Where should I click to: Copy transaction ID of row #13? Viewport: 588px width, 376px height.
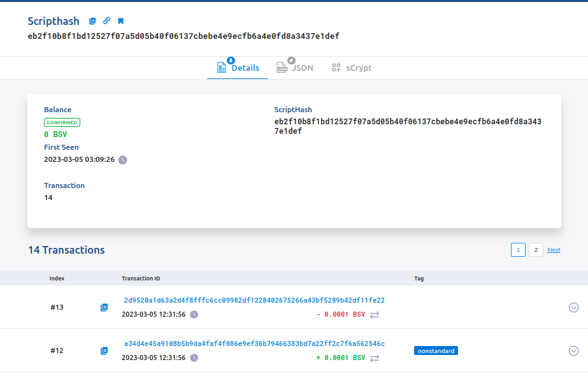104,308
